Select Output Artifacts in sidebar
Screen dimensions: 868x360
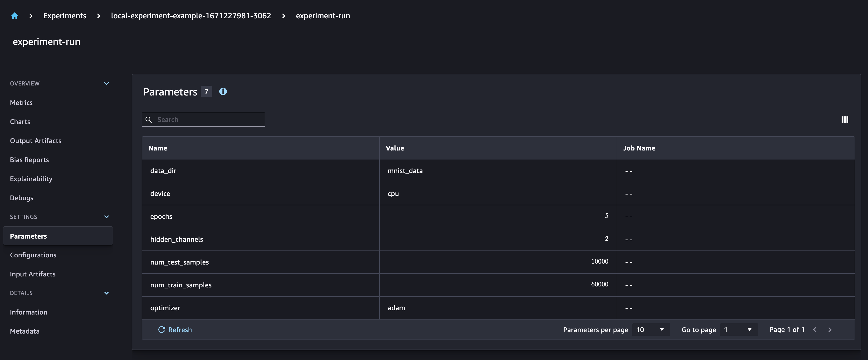(x=36, y=141)
